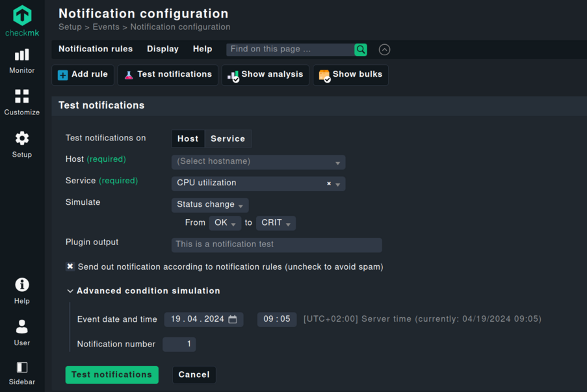
Task: Open the Notification rules menu
Action: 96,49
